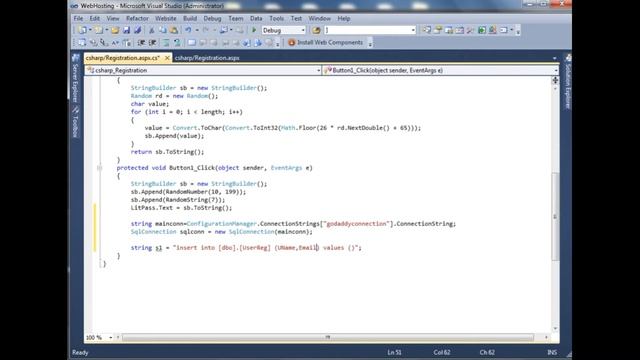Click the Add New Item toolbar icon
This screenshot has width=640, height=360.
tap(99, 30)
